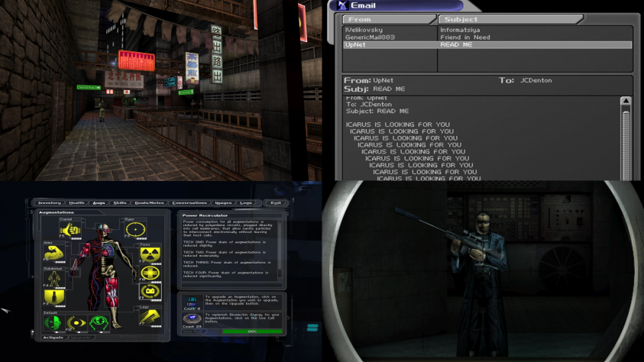Click the augmentation description scroll-up arrow
The image size is (644, 362).
coord(280,222)
